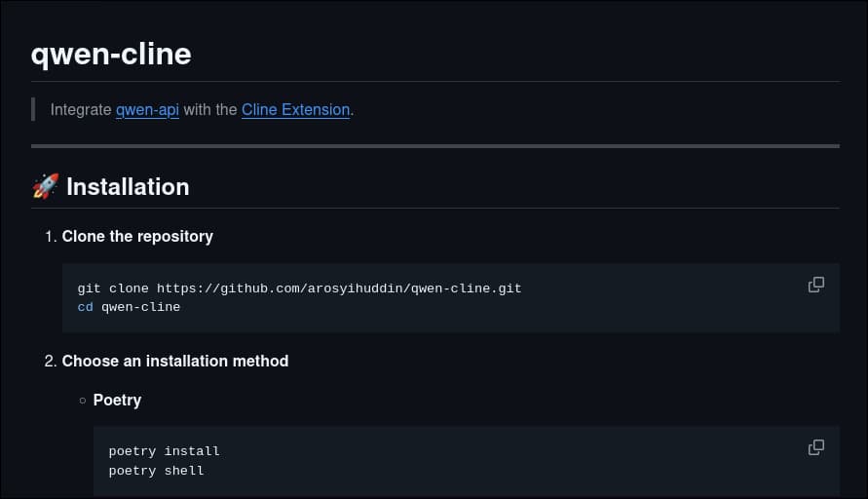The height and width of the screenshot is (499, 868).
Task: Click the 'poetry install' command line
Action: coord(164,451)
